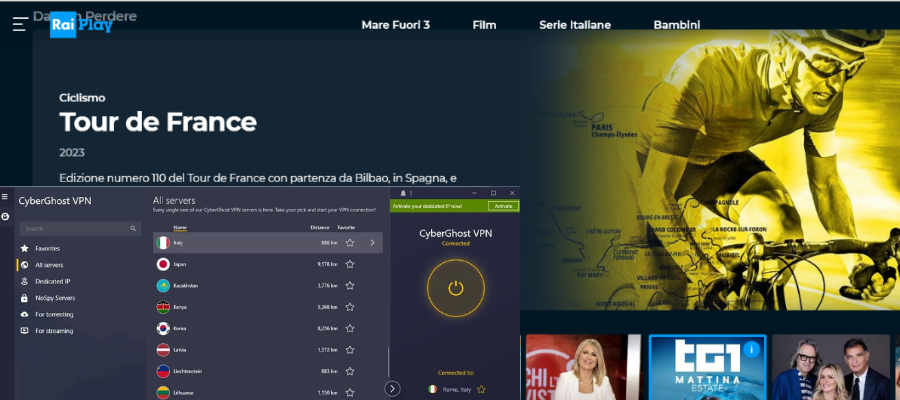Screen dimensions: 900x400
Task: Click the Ciclismo category label
Action: coord(82,98)
